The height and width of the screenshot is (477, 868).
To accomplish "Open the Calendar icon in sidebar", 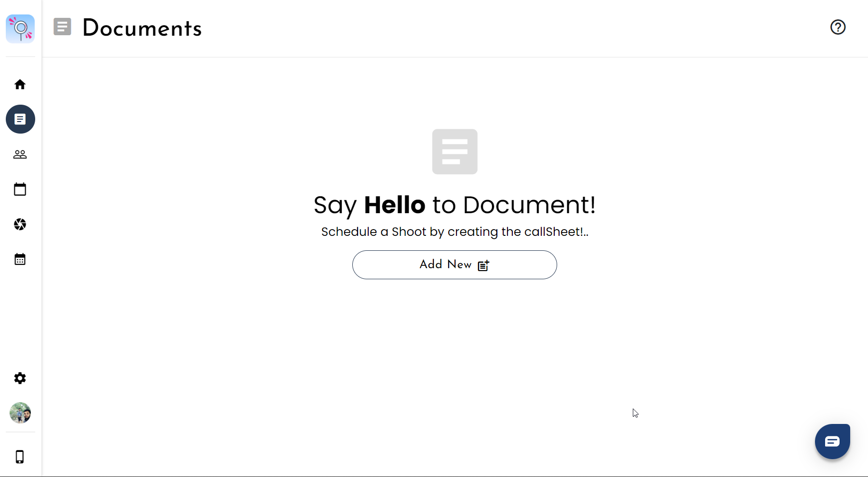I will coord(20,189).
